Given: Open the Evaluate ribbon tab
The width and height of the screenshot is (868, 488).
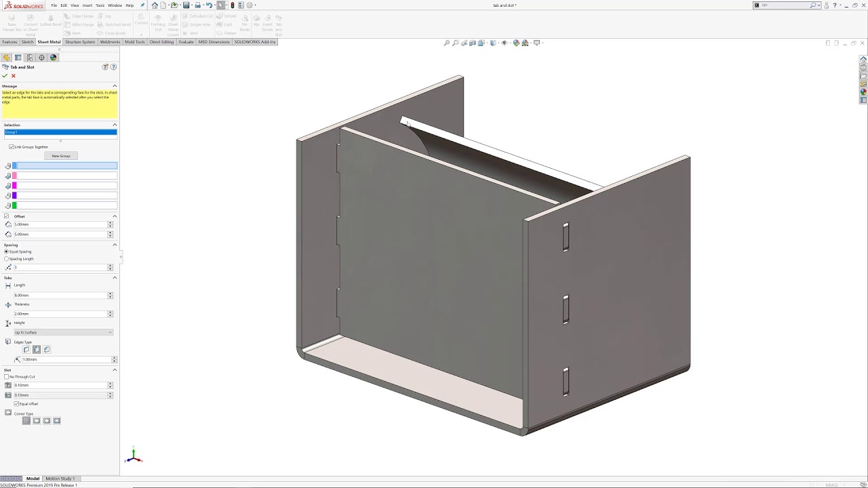Looking at the screenshot, I should 186,42.
